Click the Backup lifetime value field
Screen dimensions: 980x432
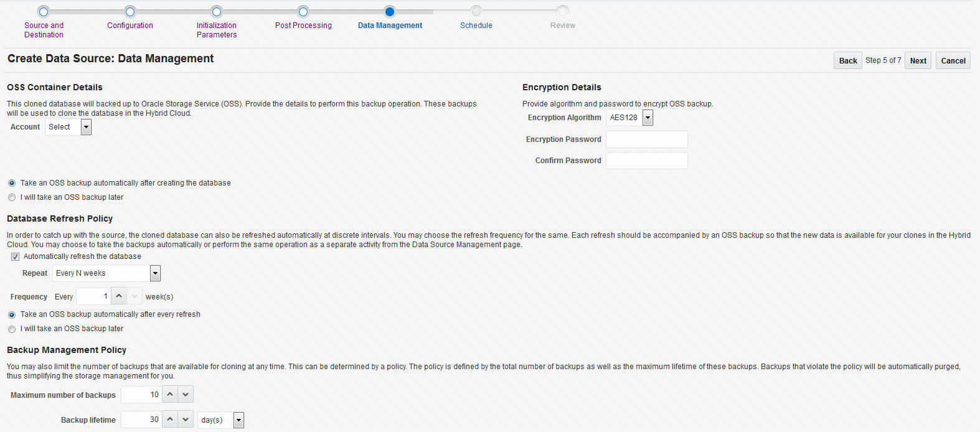(141, 420)
